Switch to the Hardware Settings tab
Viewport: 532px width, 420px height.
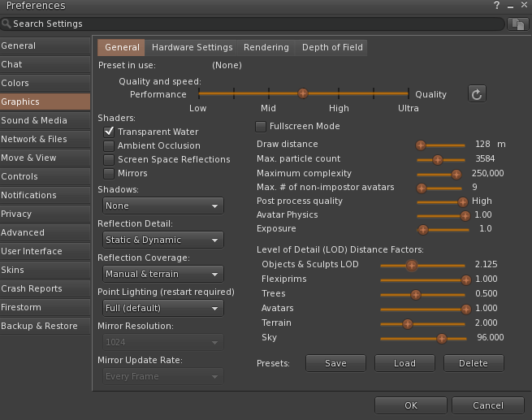tap(192, 48)
